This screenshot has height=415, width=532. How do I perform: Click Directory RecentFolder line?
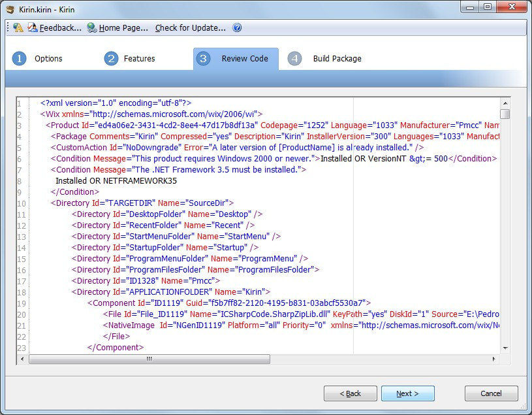coord(163,225)
